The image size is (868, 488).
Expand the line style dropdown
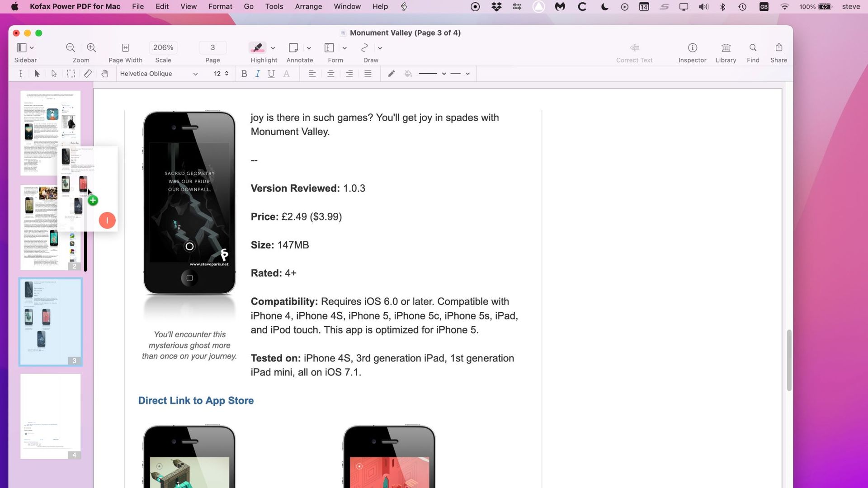click(x=442, y=73)
